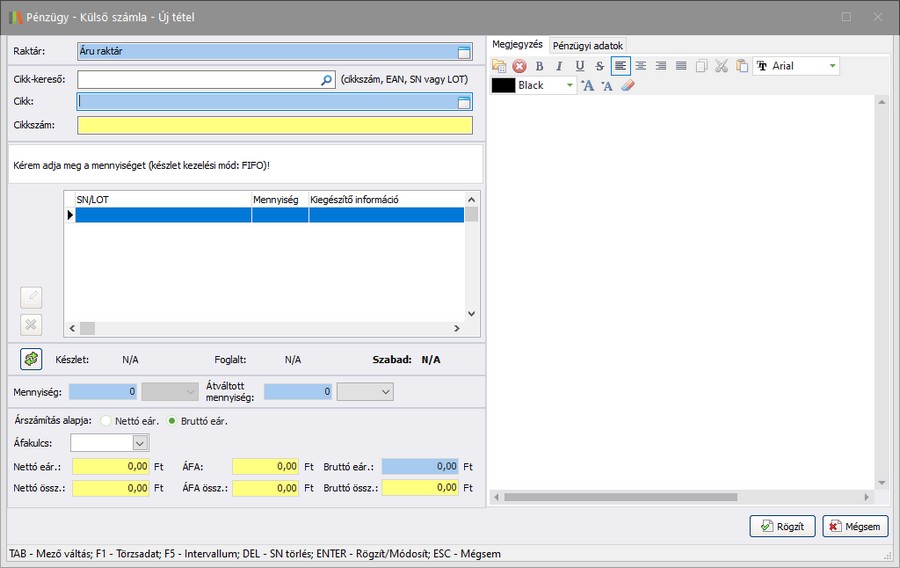Screen dimensions: 900x568
Task: Open the Áfakulcs dropdown
Action: (x=140, y=442)
